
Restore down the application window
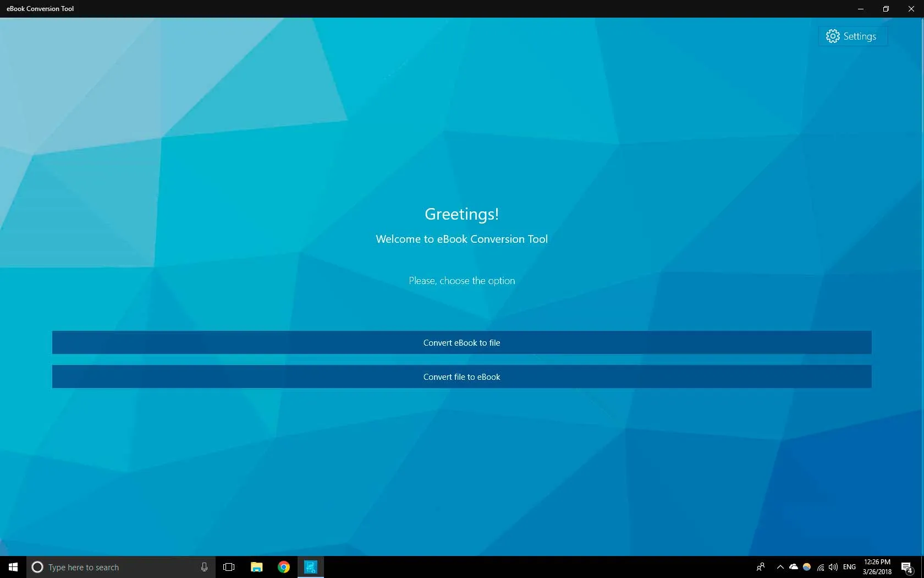click(x=886, y=9)
